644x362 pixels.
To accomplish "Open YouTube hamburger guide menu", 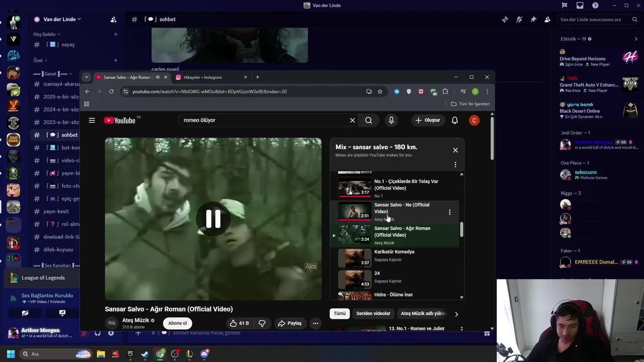I will (92, 120).
